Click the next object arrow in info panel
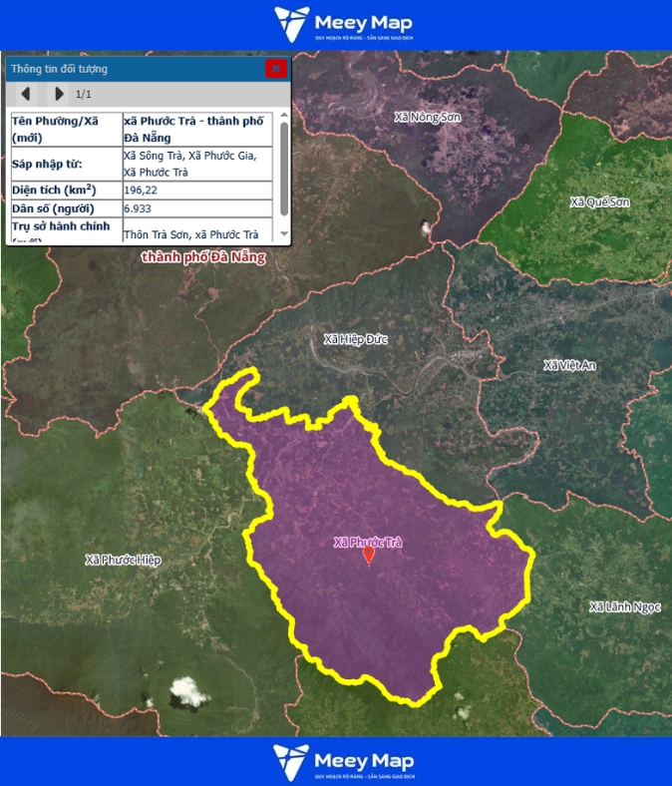672x786 pixels. (59, 94)
